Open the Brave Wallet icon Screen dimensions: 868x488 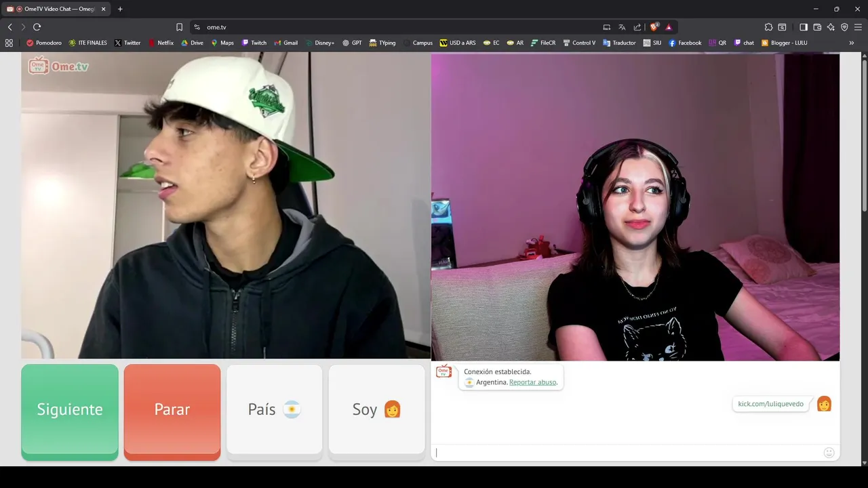[817, 27]
